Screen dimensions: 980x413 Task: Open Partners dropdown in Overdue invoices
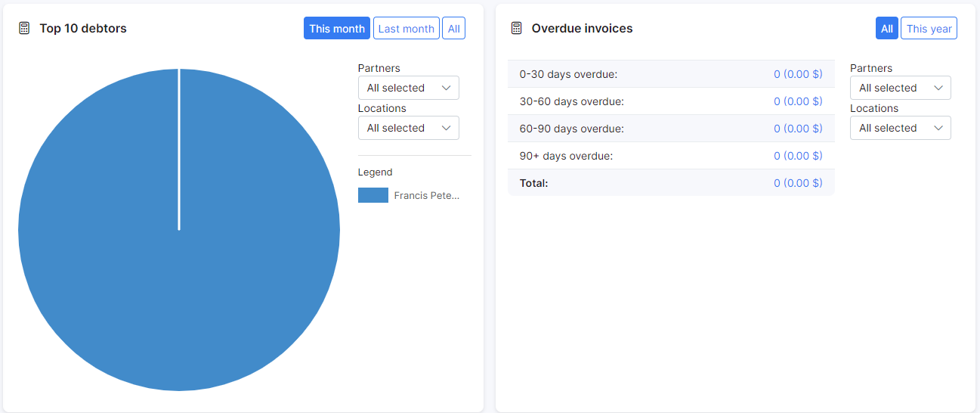tap(900, 88)
